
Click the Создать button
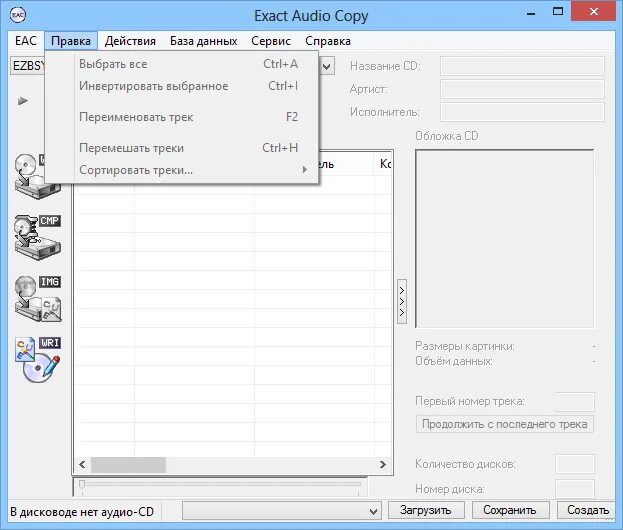point(587,510)
